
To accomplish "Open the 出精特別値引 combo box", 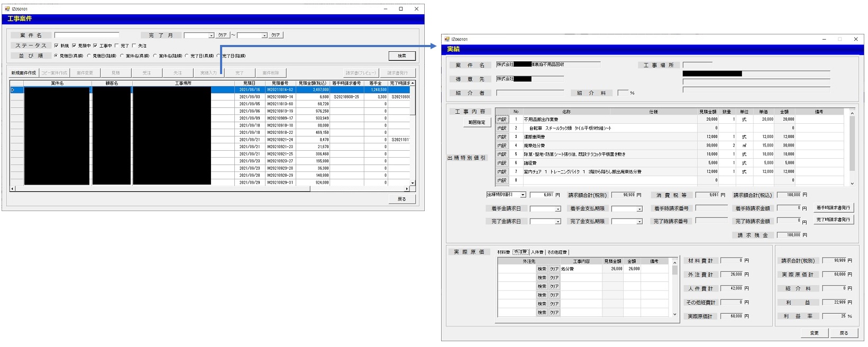I will 523,195.
